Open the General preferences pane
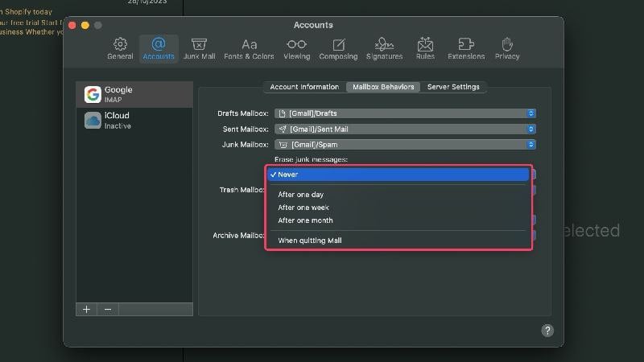Viewport: 644px width, 362px height. 120,48
